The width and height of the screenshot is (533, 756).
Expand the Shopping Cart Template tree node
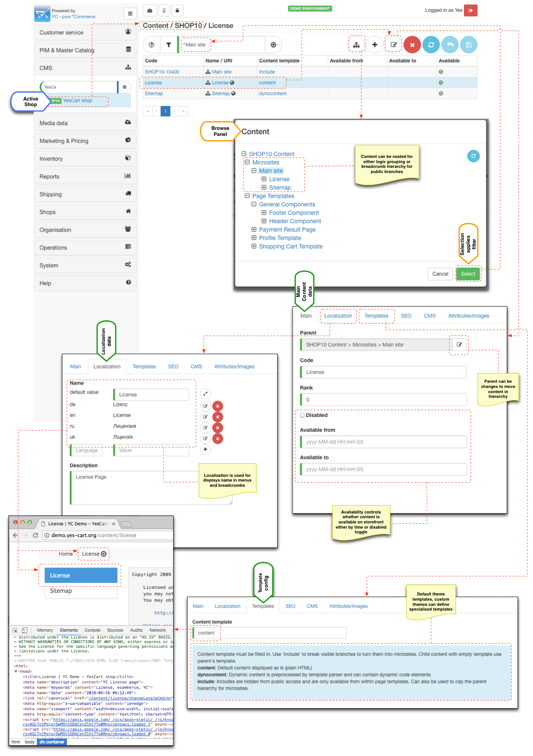pyautogui.click(x=254, y=246)
